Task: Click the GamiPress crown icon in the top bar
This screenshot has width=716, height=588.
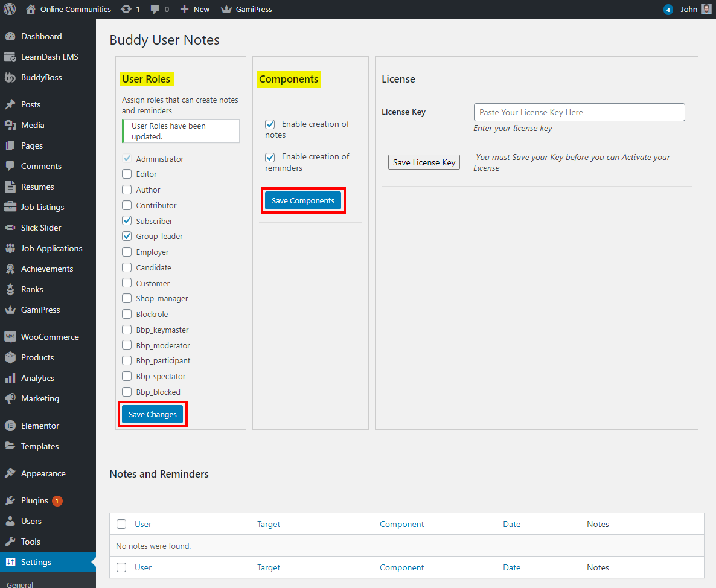Action: point(226,10)
